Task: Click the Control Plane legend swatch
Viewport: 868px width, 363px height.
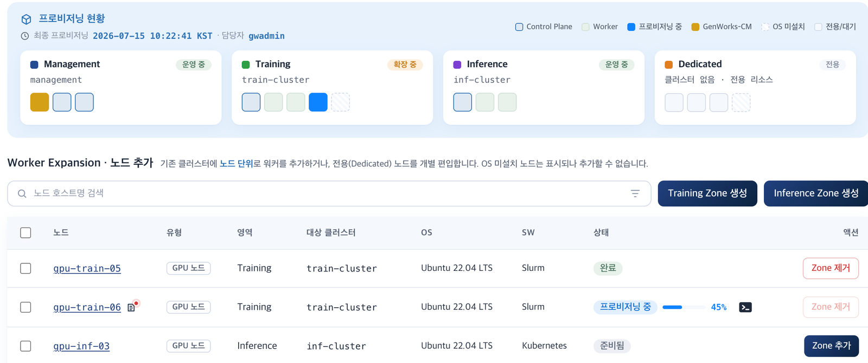Action: 519,27
